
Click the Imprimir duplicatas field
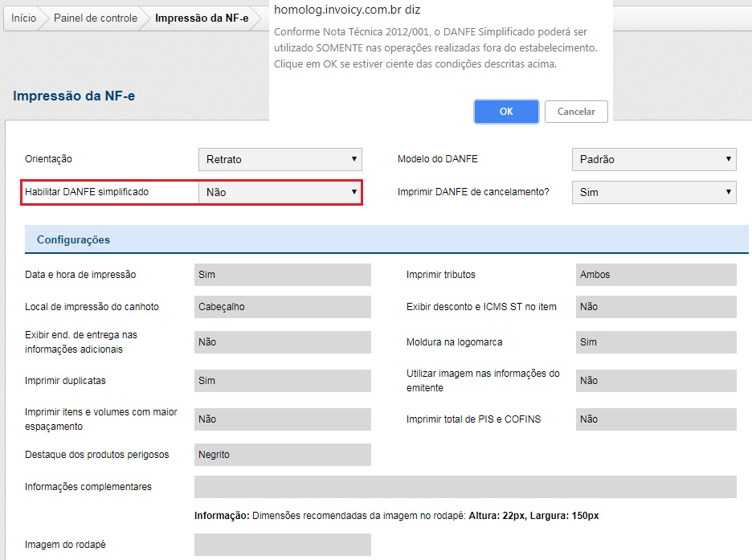click(282, 381)
